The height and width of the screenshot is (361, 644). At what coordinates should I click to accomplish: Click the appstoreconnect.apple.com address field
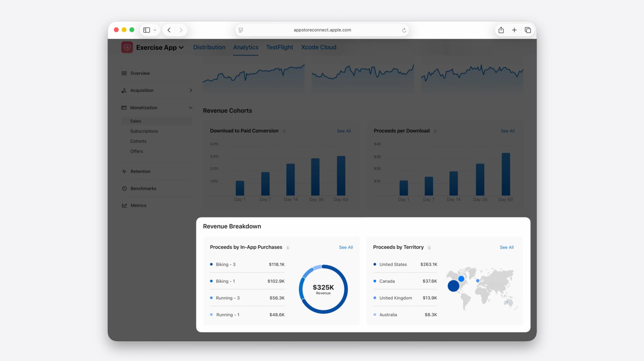pos(322,30)
